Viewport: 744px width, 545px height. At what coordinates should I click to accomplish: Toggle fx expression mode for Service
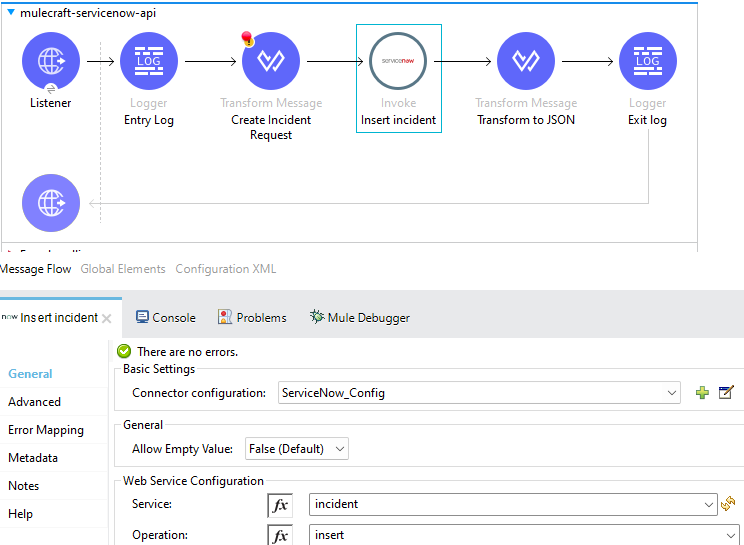[281, 505]
